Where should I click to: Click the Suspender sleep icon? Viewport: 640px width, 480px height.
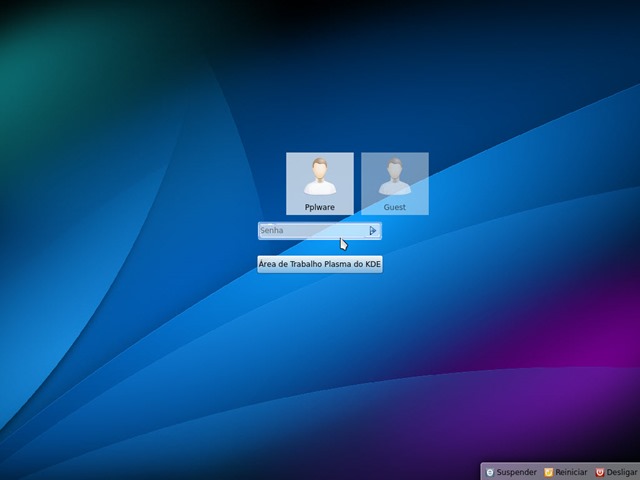490,472
